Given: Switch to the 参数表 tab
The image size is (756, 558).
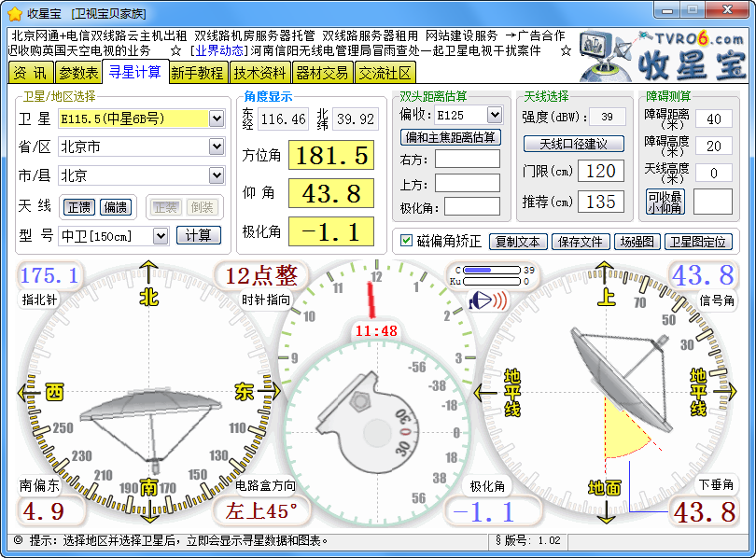Looking at the screenshot, I should point(78,73).
